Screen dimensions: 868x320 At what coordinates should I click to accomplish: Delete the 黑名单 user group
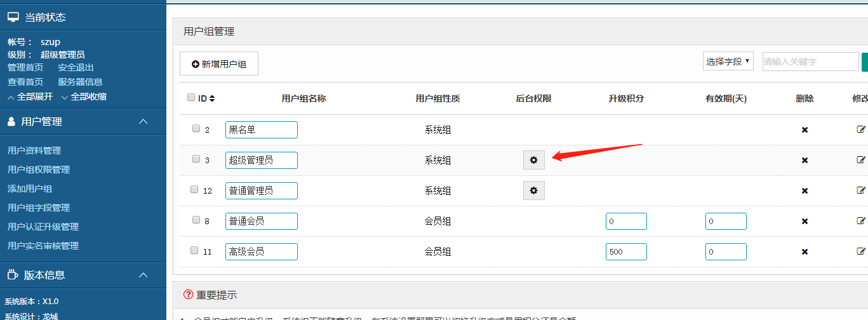coord(805,130)
